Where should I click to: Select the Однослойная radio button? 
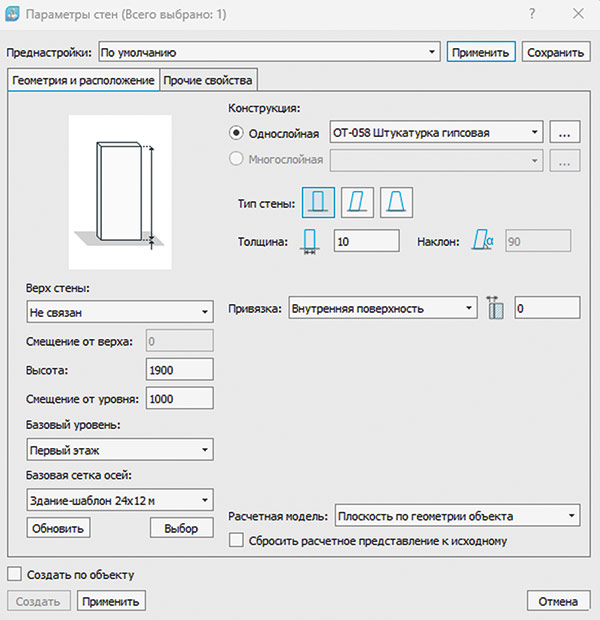237,132
